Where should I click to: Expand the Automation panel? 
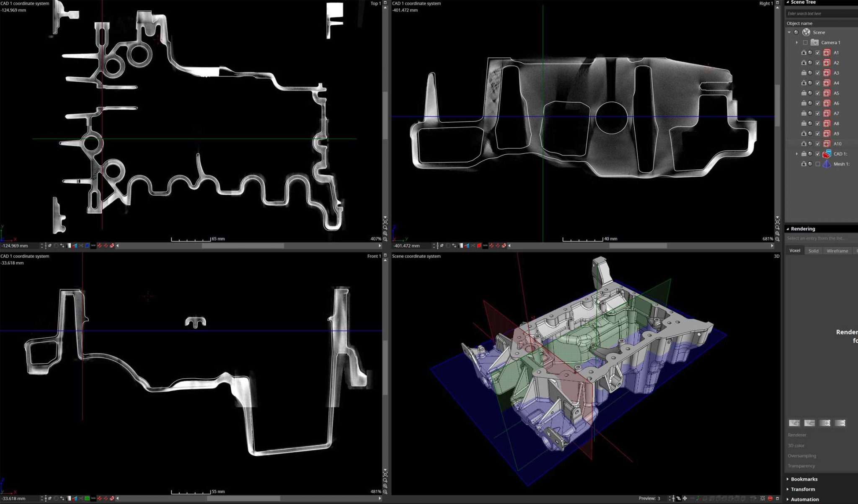(x=788, y=499)
